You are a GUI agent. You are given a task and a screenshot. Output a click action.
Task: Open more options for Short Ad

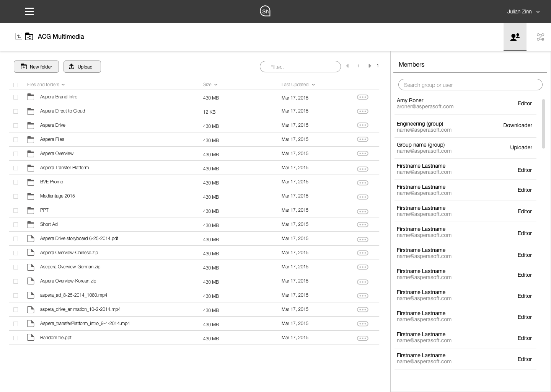point(362,225)
